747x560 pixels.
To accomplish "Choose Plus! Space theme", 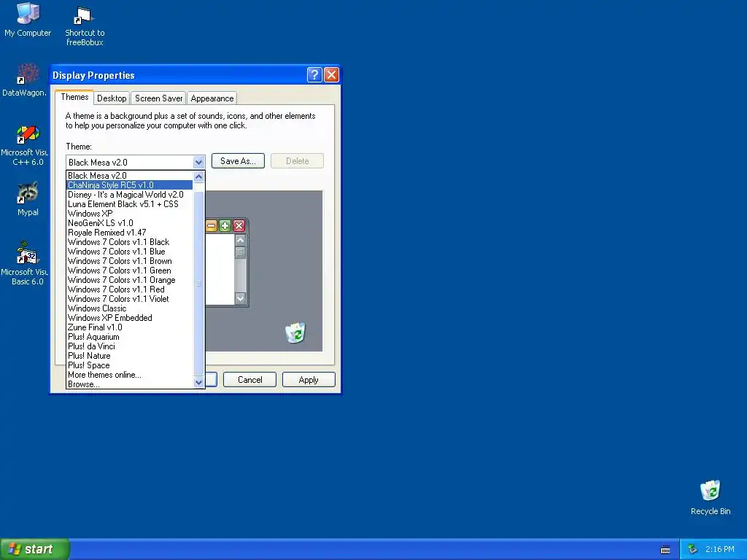I will point(130,365).
